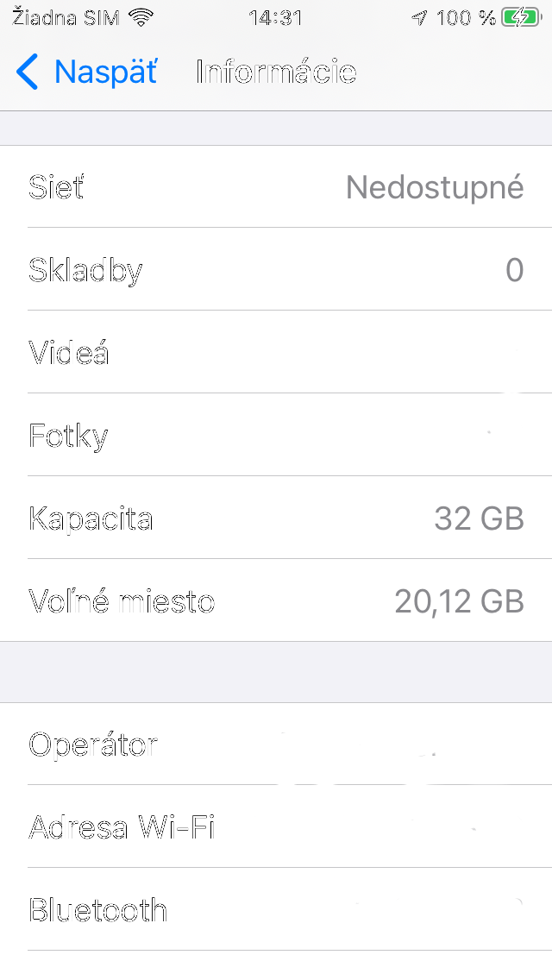
Task: Open the Operátor row
Action: pyautogui.click(x=276, y=744)
